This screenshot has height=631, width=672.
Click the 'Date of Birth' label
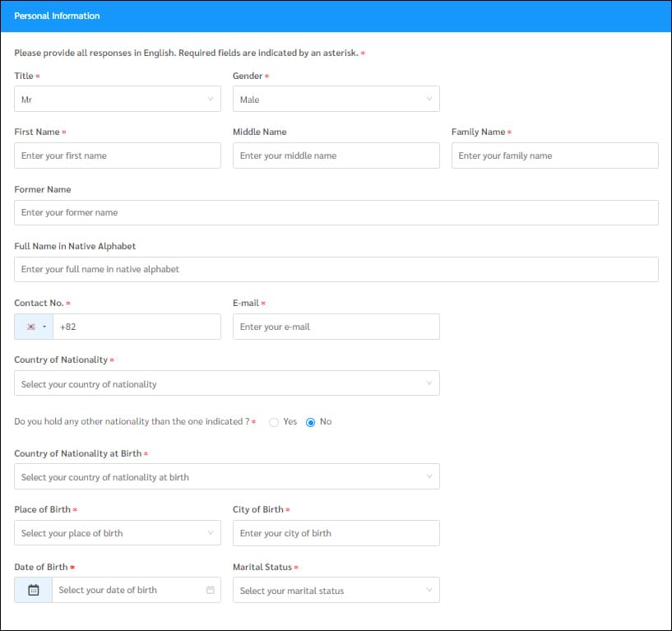(x=41, y=567)
